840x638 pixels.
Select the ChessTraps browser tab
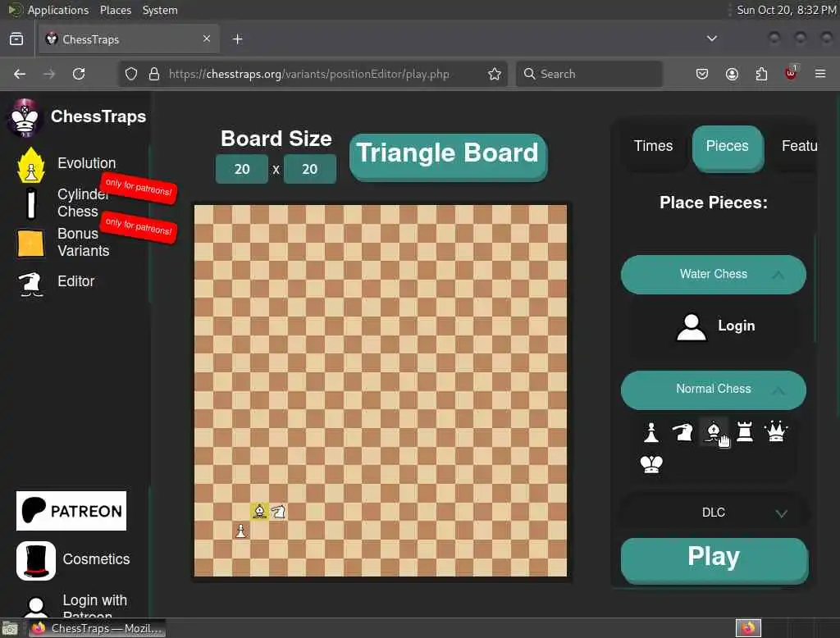[x=129, y=39]
